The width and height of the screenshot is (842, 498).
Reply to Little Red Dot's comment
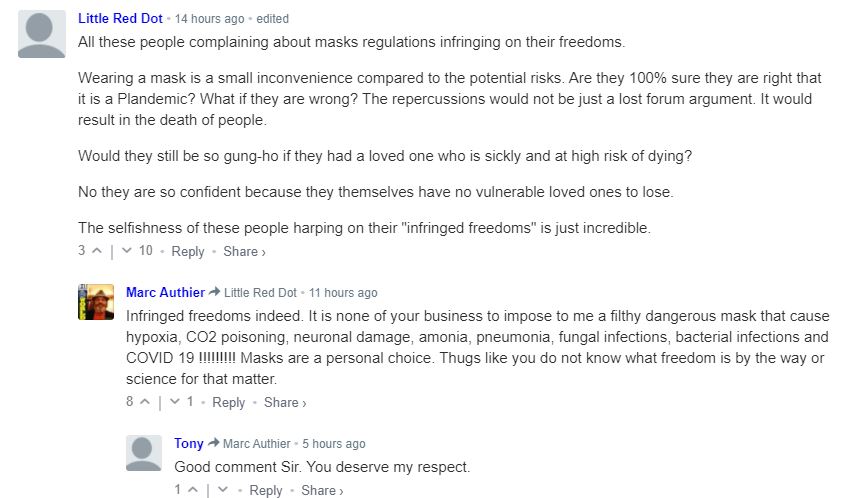click(188, 251)
